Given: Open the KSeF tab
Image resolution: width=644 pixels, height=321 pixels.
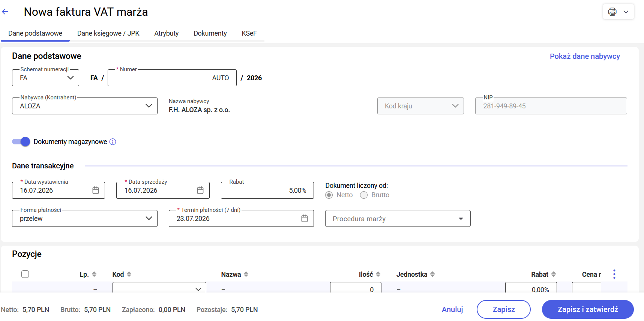Looking at the screenshot, I should pos(249,33).
